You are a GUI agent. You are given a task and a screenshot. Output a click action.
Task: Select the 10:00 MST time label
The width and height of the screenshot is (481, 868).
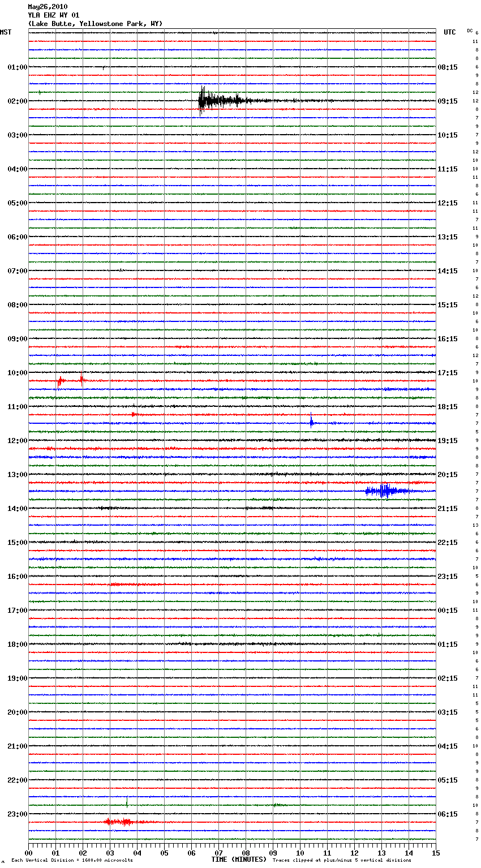click(x=18, y=373)
